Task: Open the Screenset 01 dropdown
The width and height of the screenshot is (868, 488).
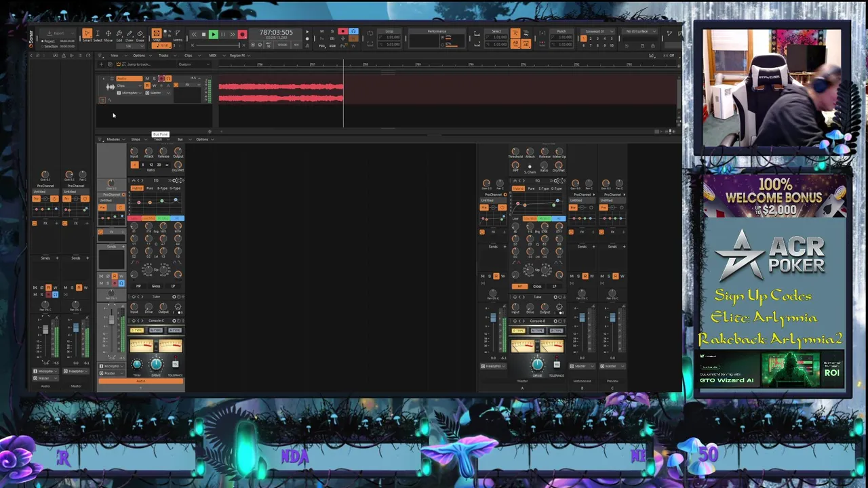Action: click(x=597, y=31)
